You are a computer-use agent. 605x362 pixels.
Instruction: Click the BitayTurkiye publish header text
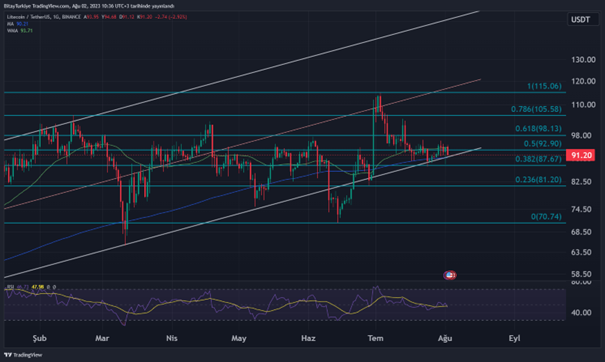pyautogui.click(x=89, y=6)
